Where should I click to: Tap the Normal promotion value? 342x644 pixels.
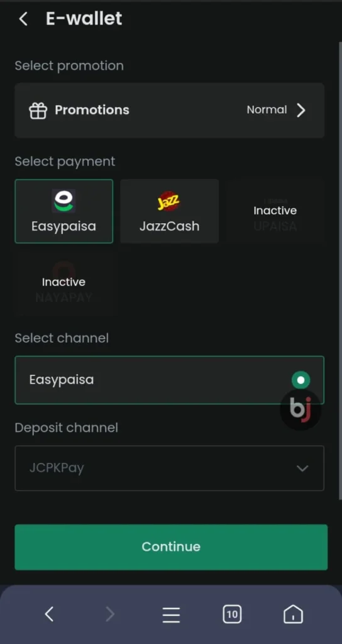click(x=267, y=109)
